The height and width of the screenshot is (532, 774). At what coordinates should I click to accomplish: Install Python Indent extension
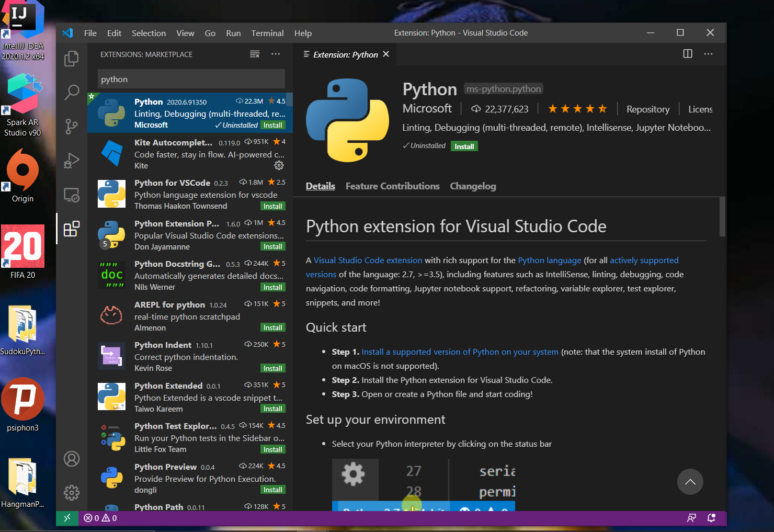pyautogui.click(x=273, y=368)
